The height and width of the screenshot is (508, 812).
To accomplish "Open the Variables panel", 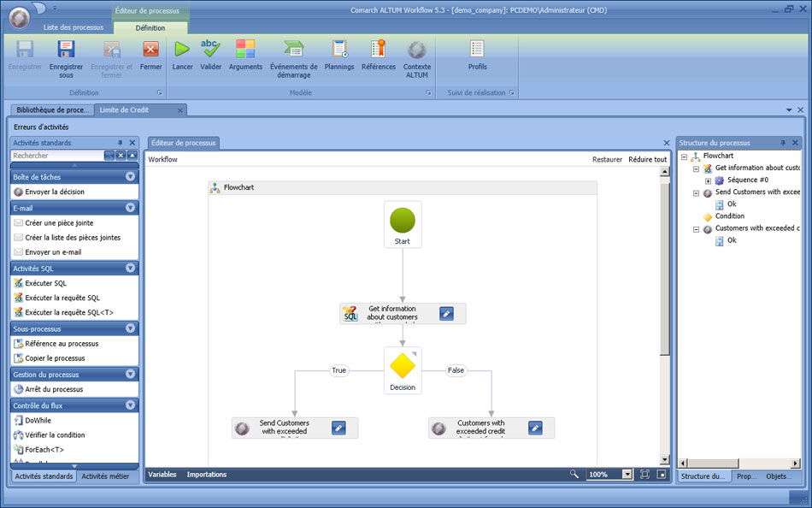I will tap(162, 475).
